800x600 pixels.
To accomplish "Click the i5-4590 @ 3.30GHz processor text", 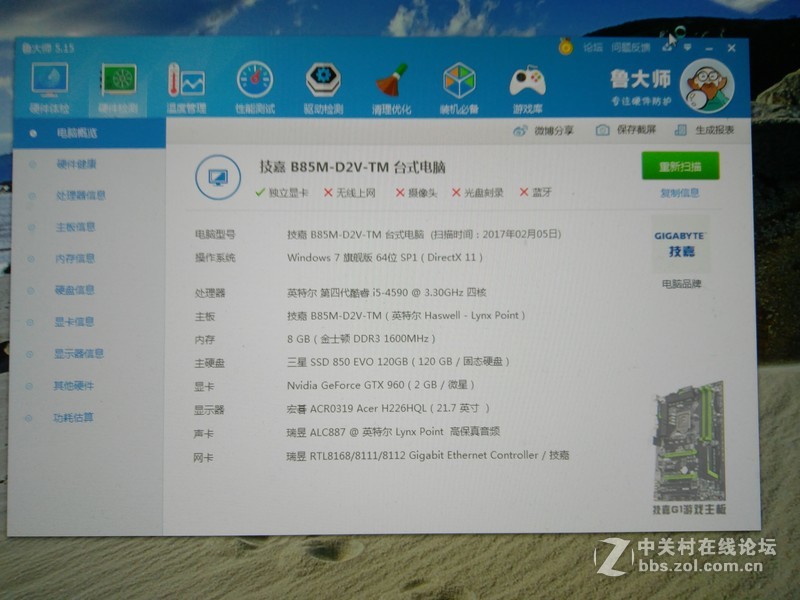I will point(429,293).
